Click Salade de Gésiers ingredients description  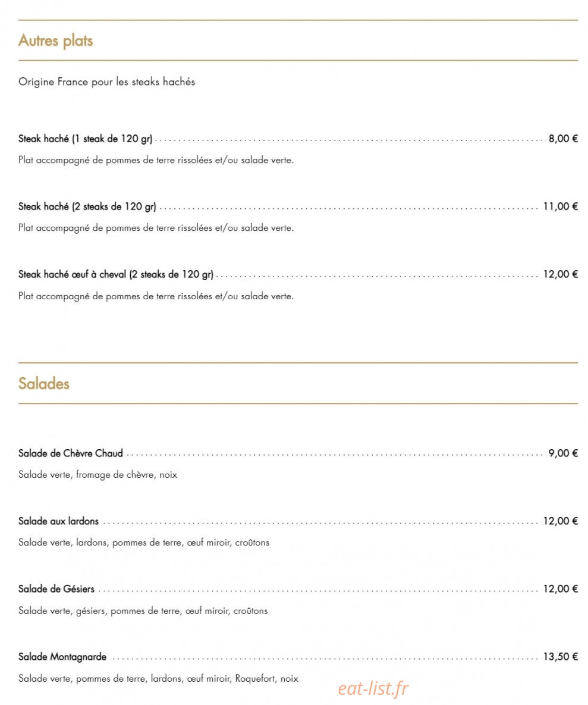[x=143, y=611]
